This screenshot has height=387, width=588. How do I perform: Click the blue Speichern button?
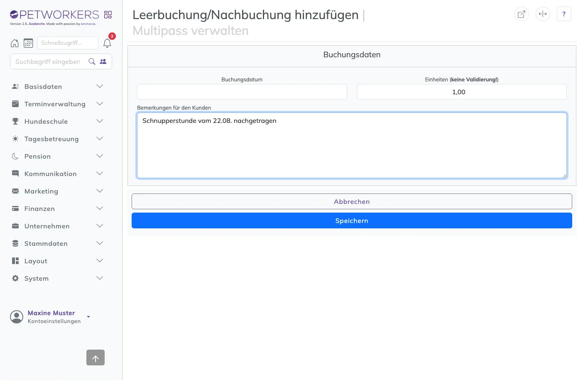click(352, 220)
